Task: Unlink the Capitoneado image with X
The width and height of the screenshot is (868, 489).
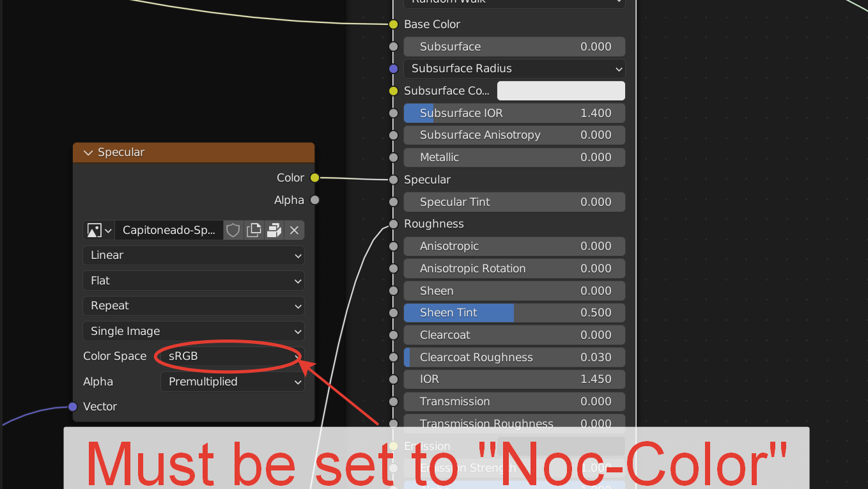Action: (294, 230)
